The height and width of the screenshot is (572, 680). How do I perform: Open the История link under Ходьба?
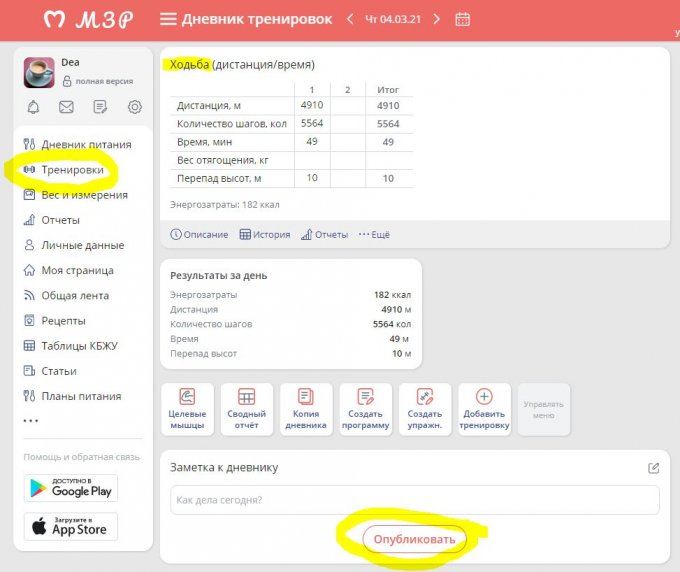pyautogui.click(x=265, y=235)
